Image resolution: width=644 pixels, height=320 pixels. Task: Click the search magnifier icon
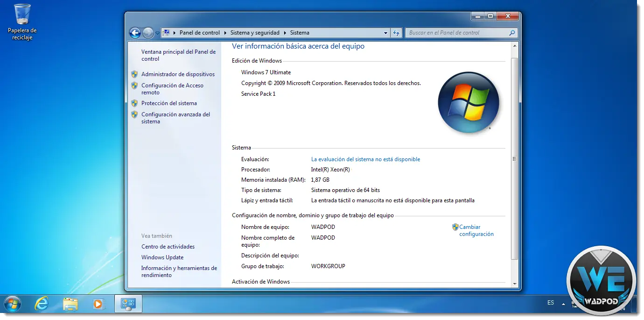point(512,33)
